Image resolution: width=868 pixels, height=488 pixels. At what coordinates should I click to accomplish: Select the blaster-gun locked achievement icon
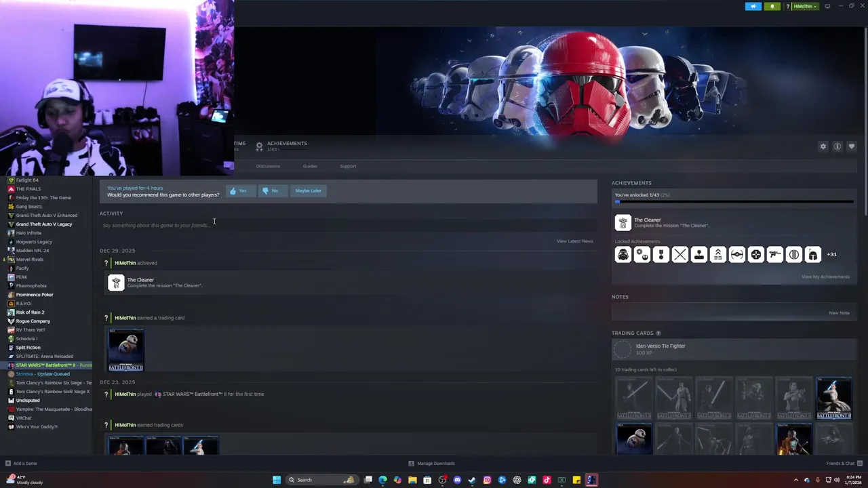(x=774, y=255)
